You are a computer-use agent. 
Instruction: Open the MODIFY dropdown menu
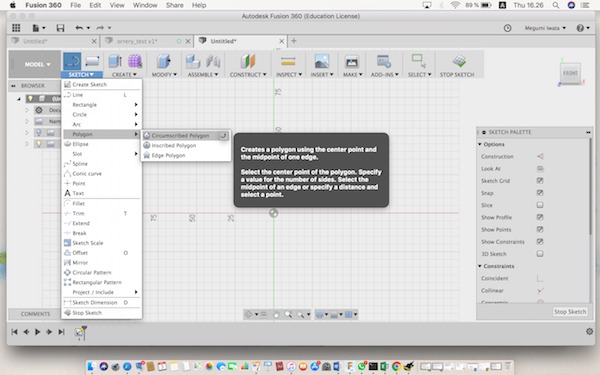[x=164, y=75]
